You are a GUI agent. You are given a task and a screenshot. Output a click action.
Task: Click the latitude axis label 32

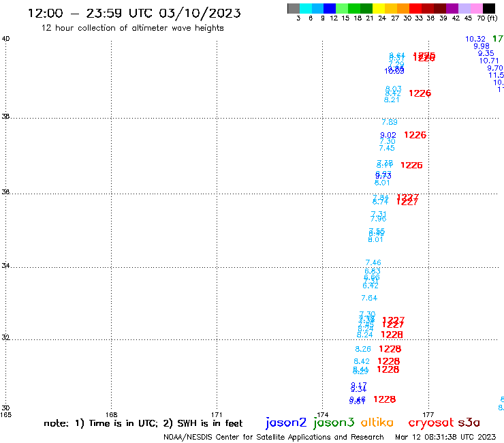(x=5, y=337)
